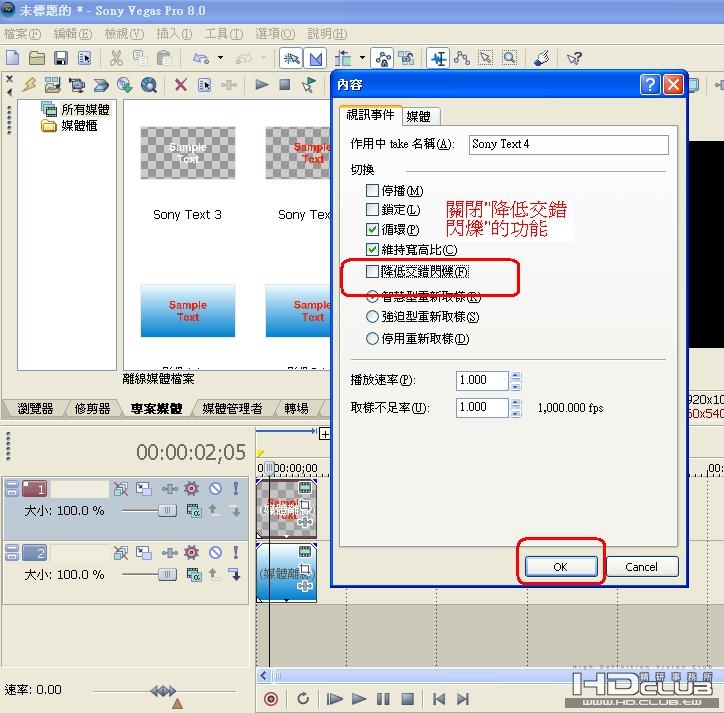
Task: Increase 播放速率 with the up spinner
Action: (516, 375)
